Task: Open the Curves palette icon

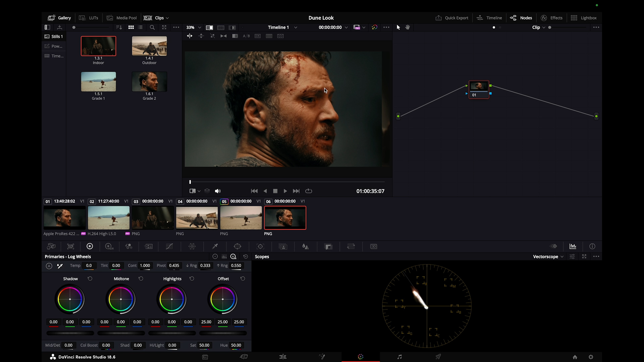Action: tap(169, 246)
